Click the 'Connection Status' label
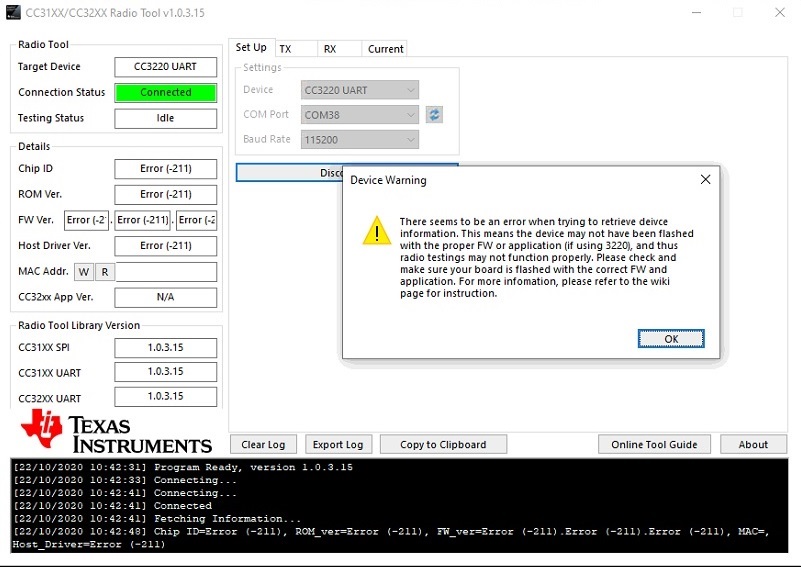801x567 pixels. click(x=61, y=92)
